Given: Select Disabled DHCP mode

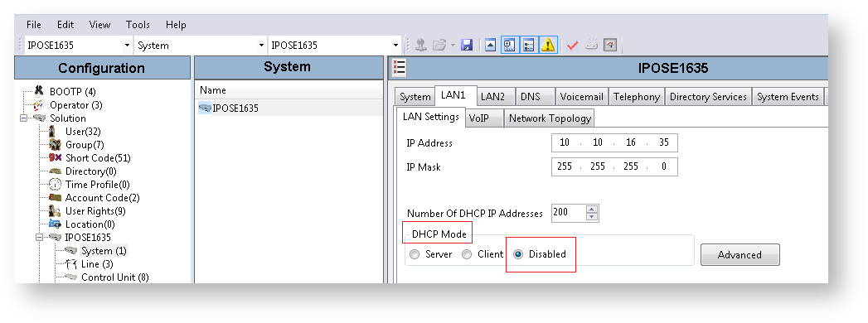Looking at the screenshot, I should 518,254.
